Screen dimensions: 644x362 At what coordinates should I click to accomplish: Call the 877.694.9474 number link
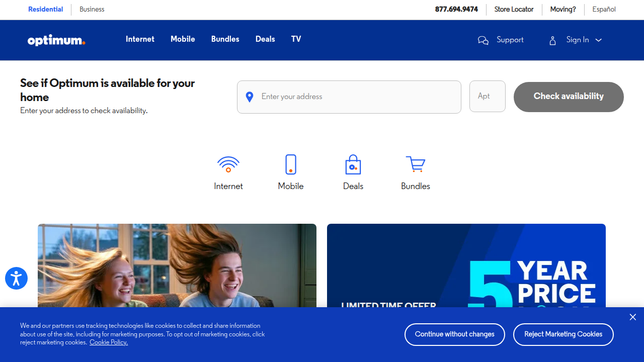(456, 10)
